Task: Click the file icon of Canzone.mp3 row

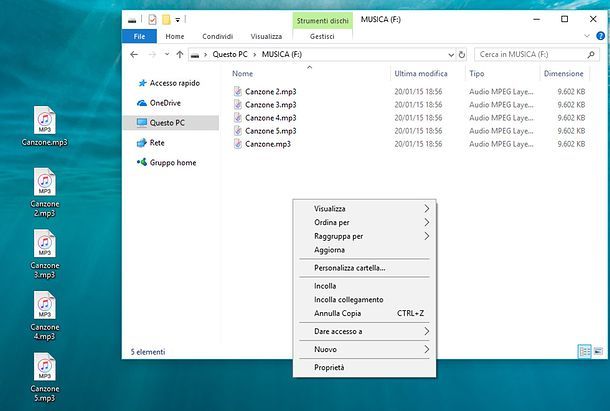Action: [x=238, y=144]
